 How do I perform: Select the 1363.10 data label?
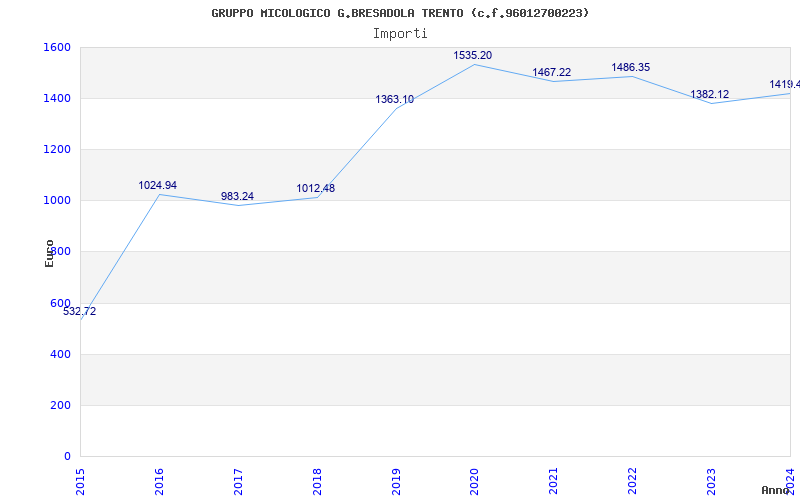click(x=395, y=99)
